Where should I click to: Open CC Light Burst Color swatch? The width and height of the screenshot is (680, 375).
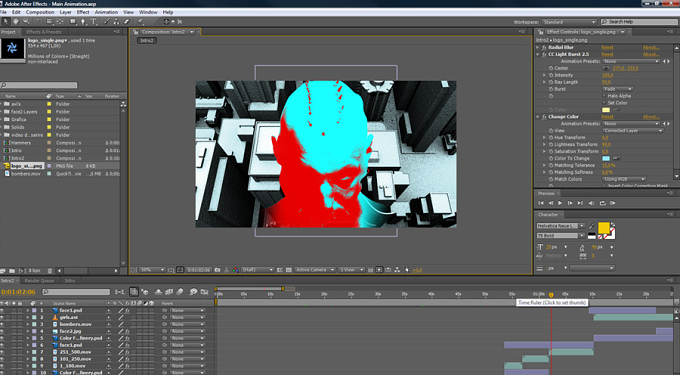click(606, 110)
